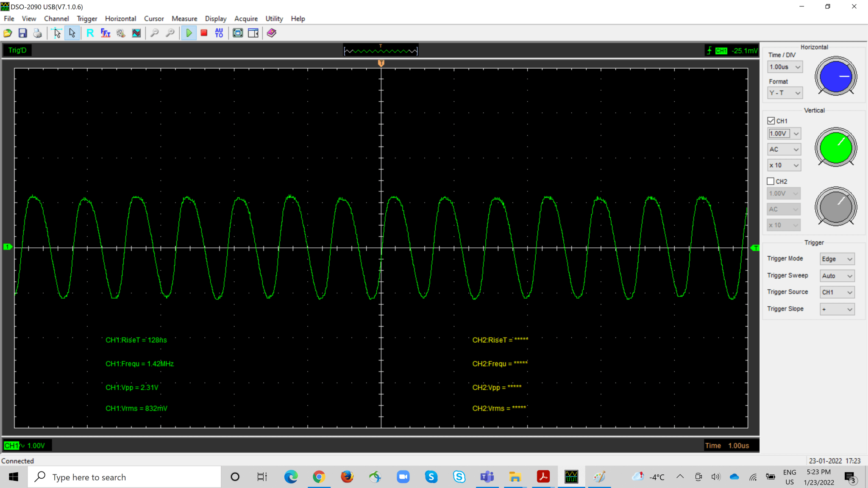Open the Acquire menu
This screenshot has width=868, height=488.
click(246, 19)
